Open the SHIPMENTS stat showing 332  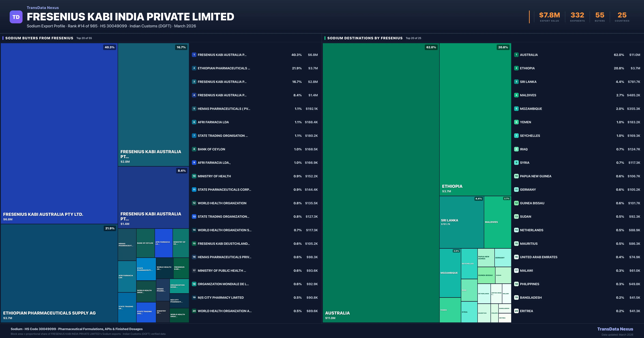[x=577, y=15]
